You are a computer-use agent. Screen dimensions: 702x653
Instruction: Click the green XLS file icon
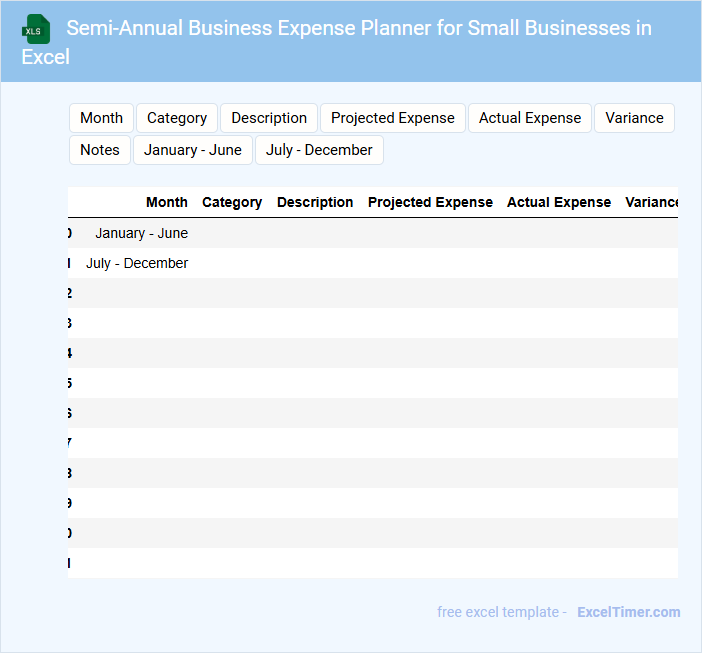(x=36, y=29)
